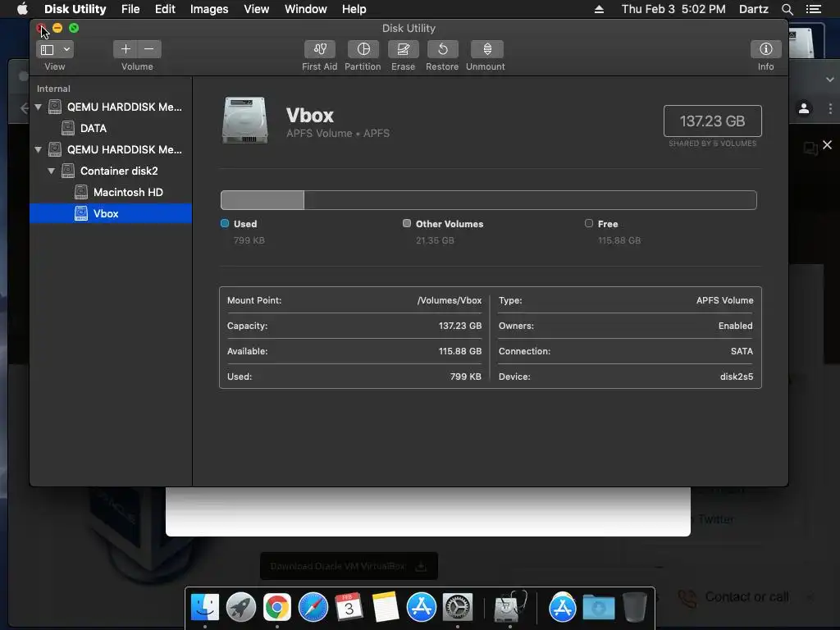This screenshot has width=840, height=630.
Task: Open Spotlight search
Action: pyautogui.click(x=787, y=9)
